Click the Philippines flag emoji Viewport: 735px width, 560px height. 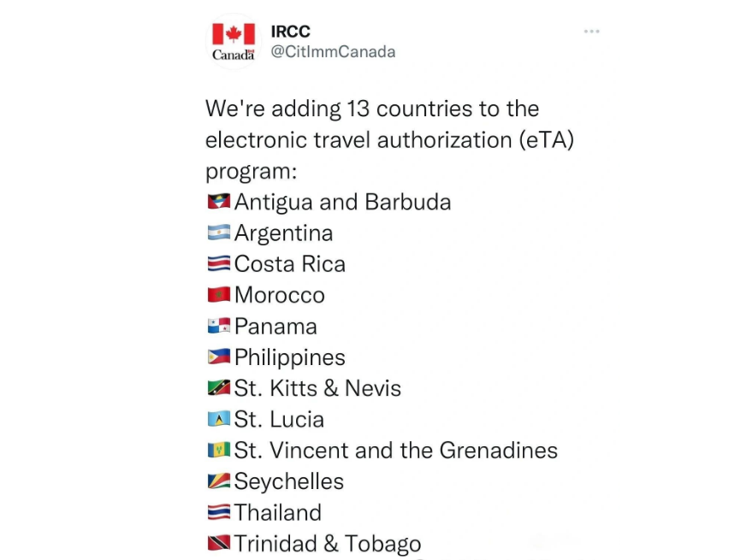click(219, 357)
